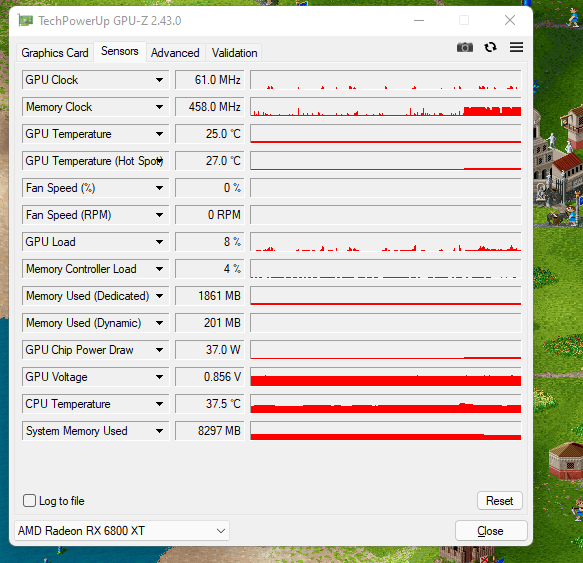Screen dimensions: 583x563
Task: Click the Memory Clock history graph
Action: [x=386, y=107]
